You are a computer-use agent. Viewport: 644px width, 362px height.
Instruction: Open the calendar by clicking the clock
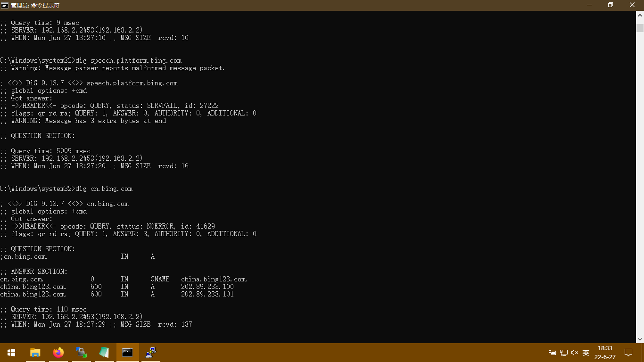click(x=605, y=353)
